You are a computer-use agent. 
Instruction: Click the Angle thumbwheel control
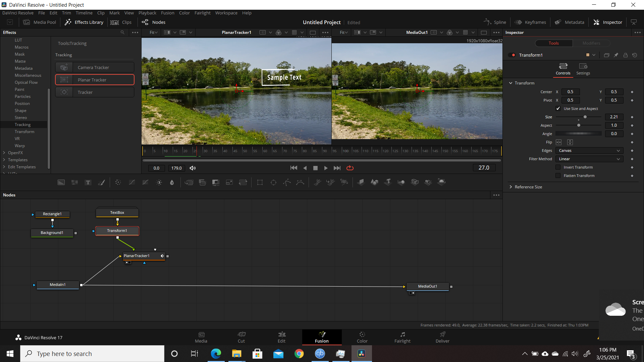pos(579,134)
